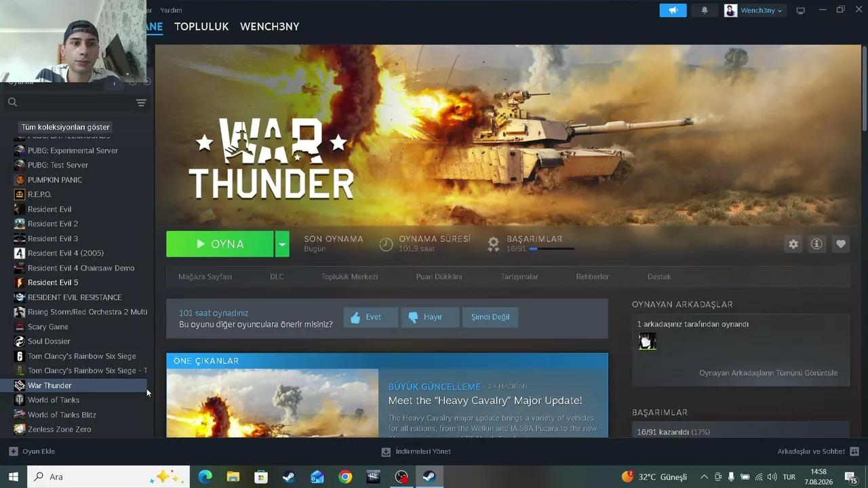
Task: Open the Windows Start menu
Action: [13, 476]
